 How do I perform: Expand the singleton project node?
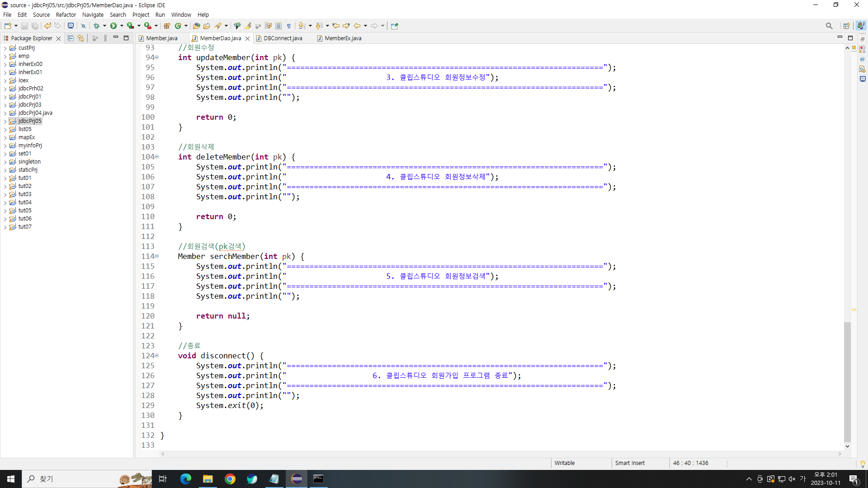[x=5, y=162]
